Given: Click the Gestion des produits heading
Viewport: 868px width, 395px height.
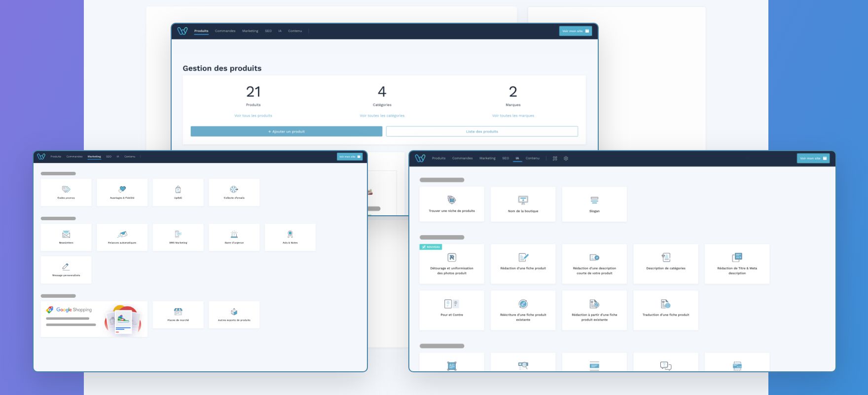Looking at the screenshot, I should coord(222,69).
